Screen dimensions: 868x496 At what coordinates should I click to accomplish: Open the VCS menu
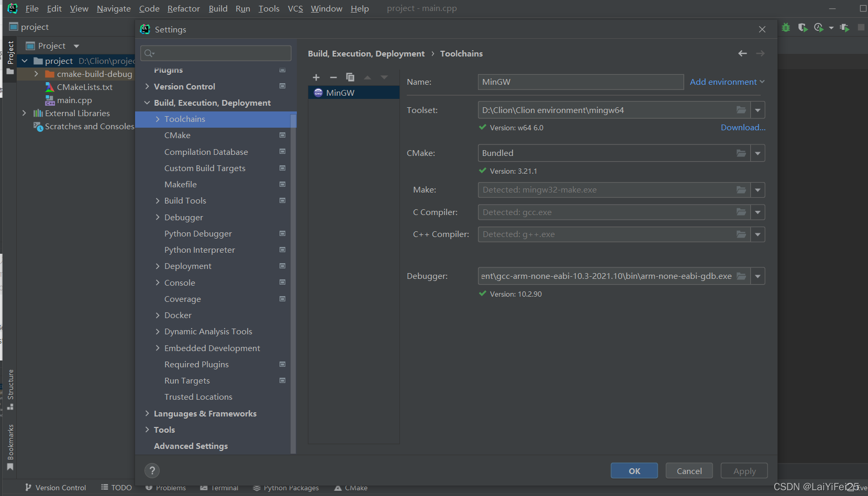(295, 8)
